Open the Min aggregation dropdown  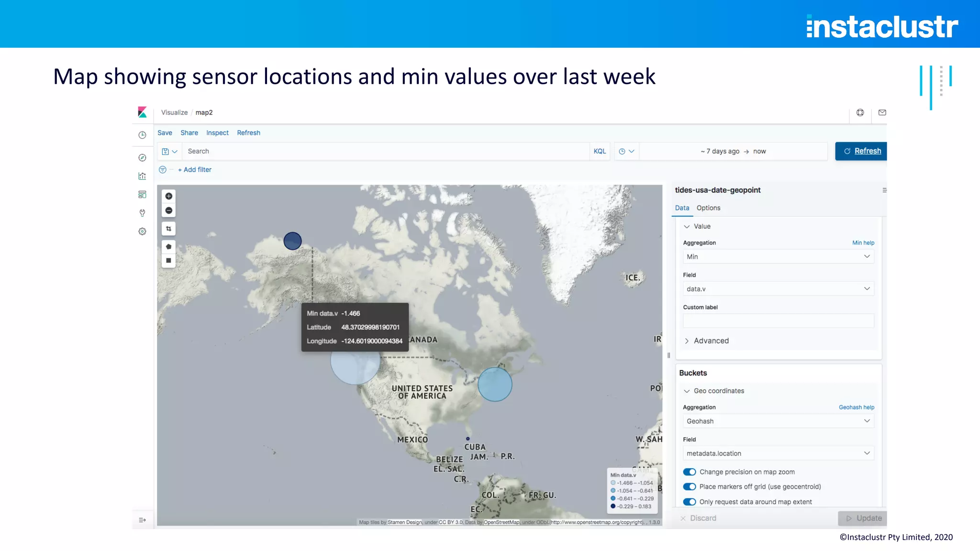[x=779, y=257]
